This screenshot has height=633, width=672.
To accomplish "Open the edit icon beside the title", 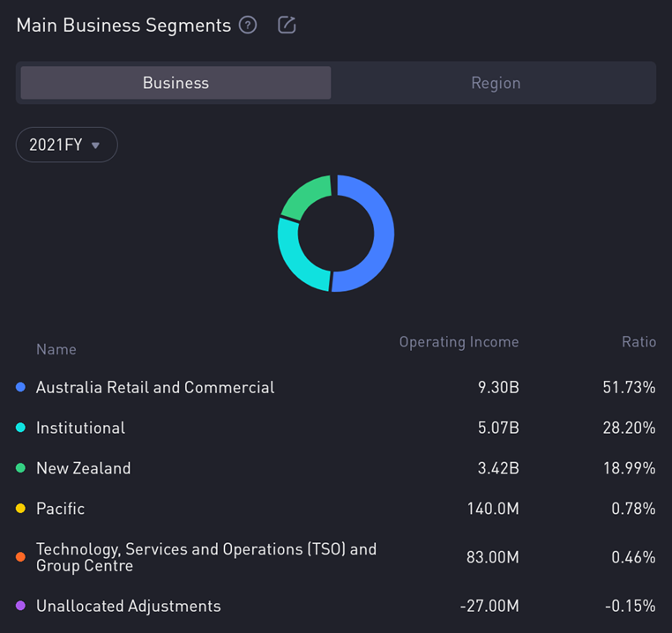I will pyautogui.click(x=287, y=26).
